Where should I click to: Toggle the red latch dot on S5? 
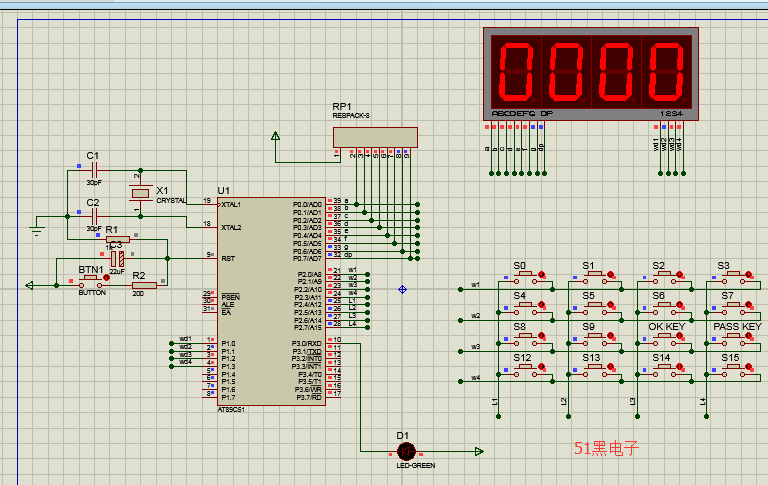(x=610, y=305)
